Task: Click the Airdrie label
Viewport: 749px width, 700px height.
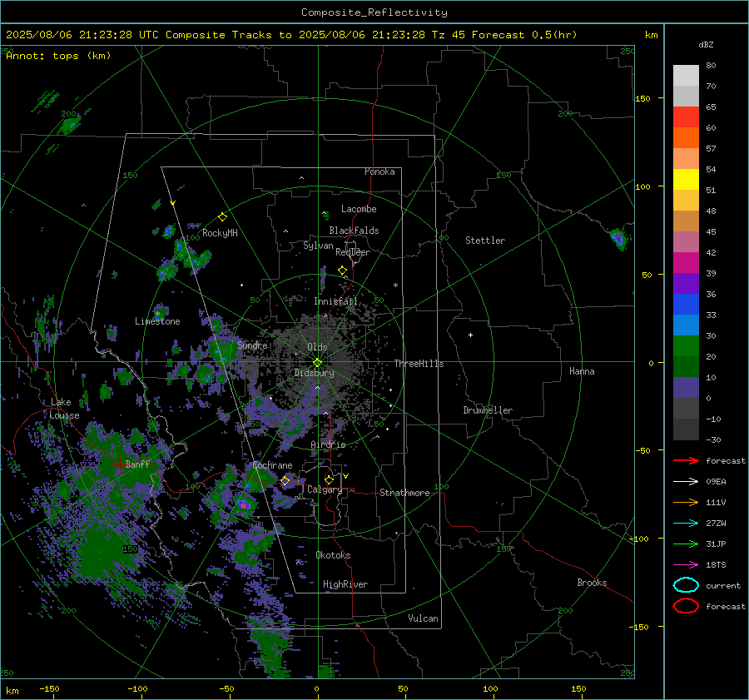Action: pos(328,444)
